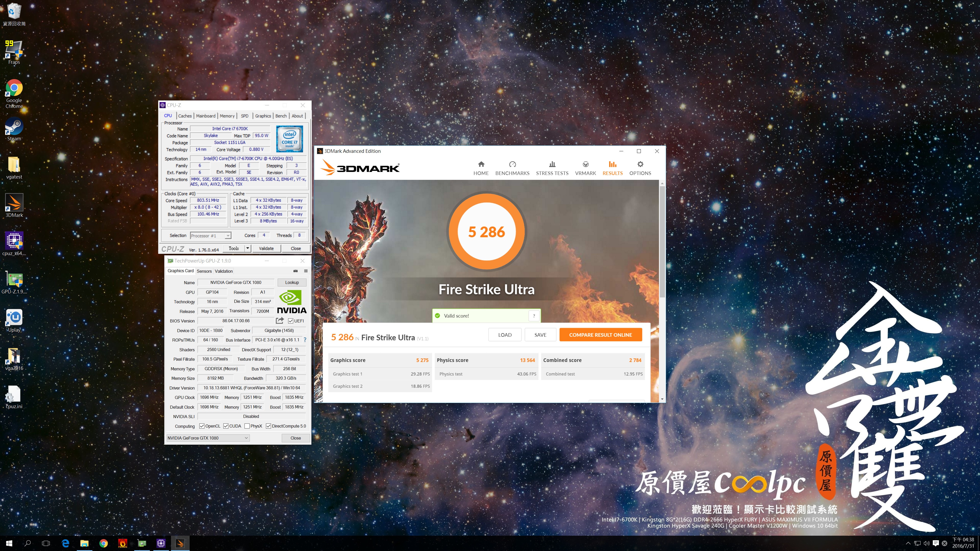980x551 pixels.
Task: Click the 3DMark vertical scrollbar thumb
Action: click(662, 242)
